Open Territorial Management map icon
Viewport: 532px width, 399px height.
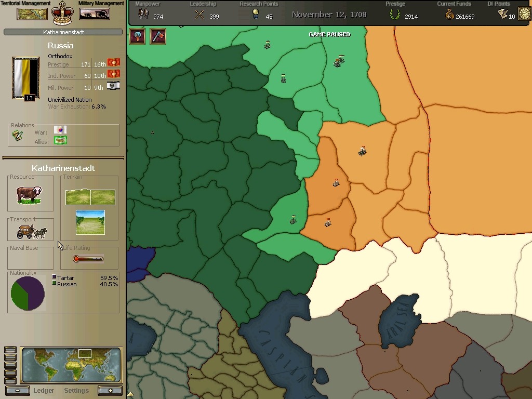click(32, 14)
